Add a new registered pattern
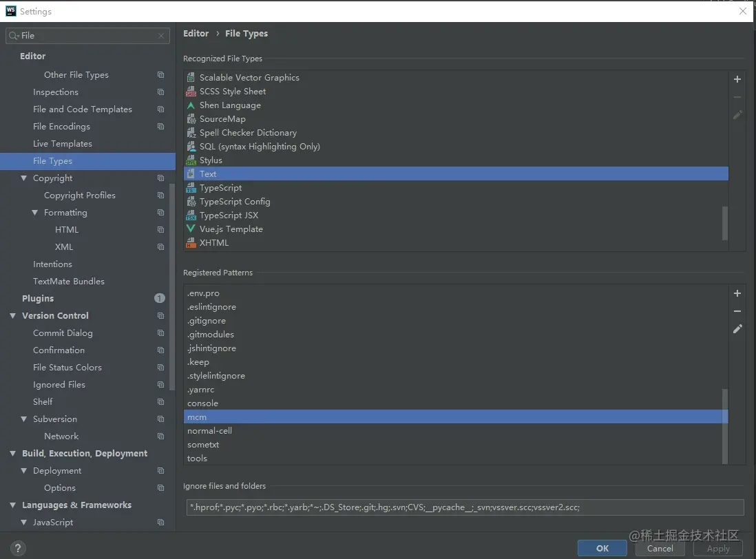Viewport: 756px width, 559px height. pos(737,293)
